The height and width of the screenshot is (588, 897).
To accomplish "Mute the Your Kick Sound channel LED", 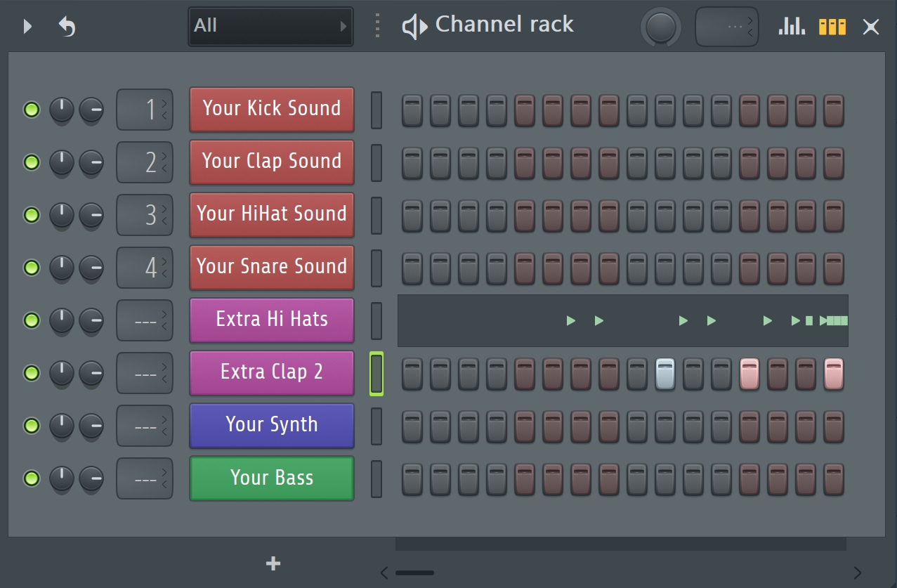I will coord(31,110).
